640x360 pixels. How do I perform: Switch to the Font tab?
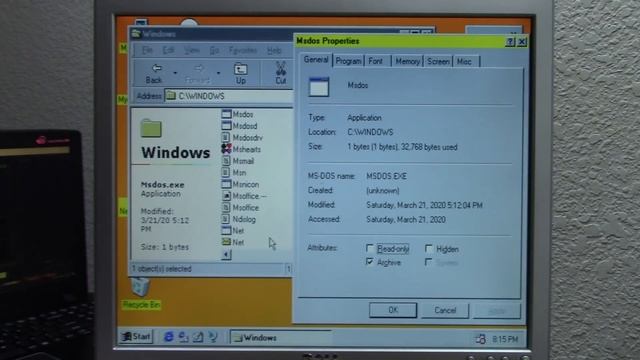coord(376,61)
